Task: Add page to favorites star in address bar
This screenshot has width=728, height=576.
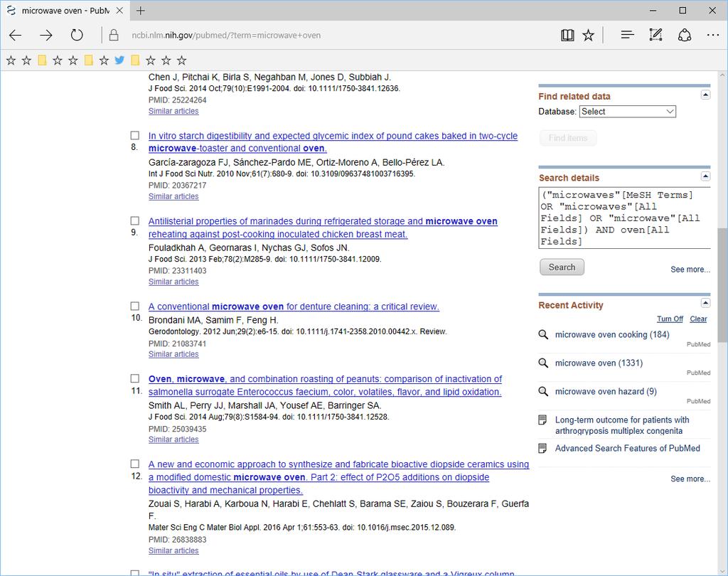Action: click(588, 36)
